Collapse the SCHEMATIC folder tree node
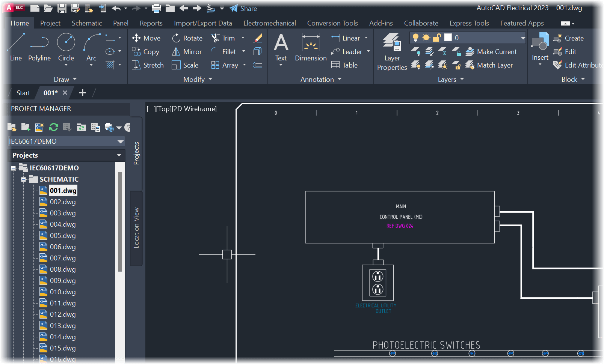This screenshot has height=364, width=604. coord(23,179)
